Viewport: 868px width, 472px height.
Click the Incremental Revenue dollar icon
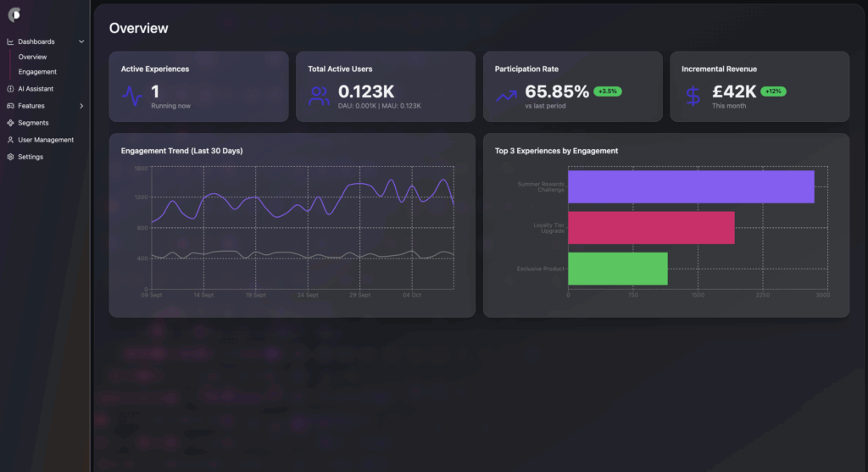click(x=693, y=96)
